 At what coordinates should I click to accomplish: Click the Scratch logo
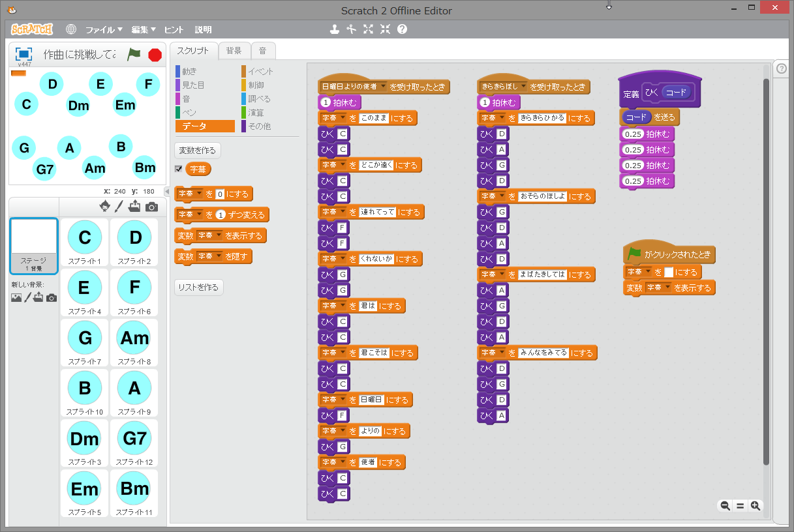click(x=32, y=29)
